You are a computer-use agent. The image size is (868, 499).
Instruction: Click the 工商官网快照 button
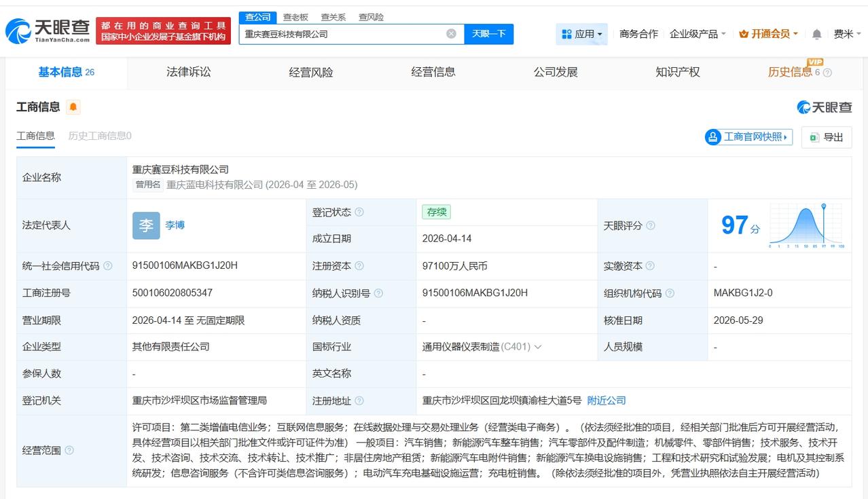[x=749, y=137]
